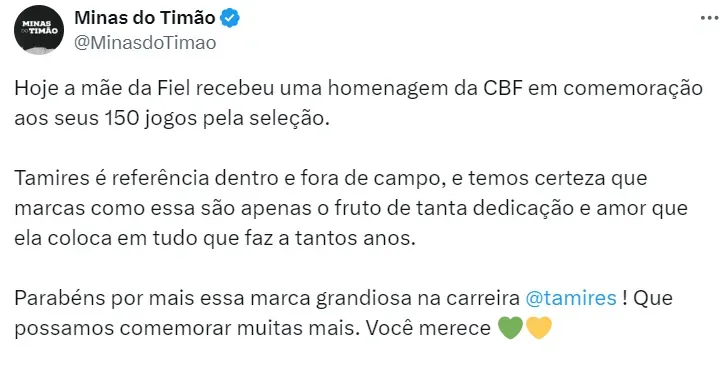Click the Minas do Timão display name
The height and width of the screenshot is (376, 720).
pos(145,18)
